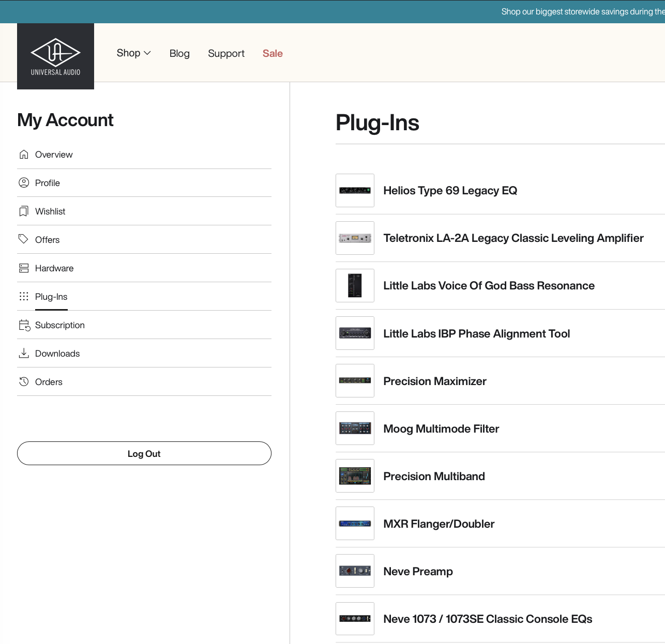This screenshot has height=644, width=665.
Task: Open the Blog page
Action: (x=179, y=53)
